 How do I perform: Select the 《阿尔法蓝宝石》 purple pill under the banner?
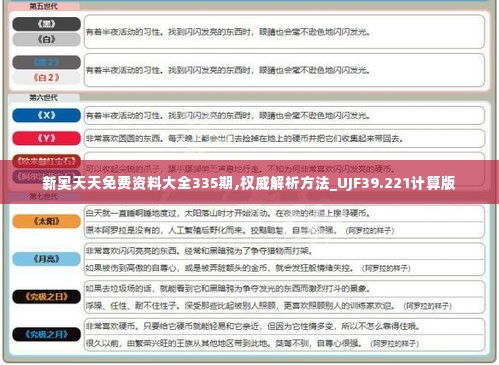46,176
